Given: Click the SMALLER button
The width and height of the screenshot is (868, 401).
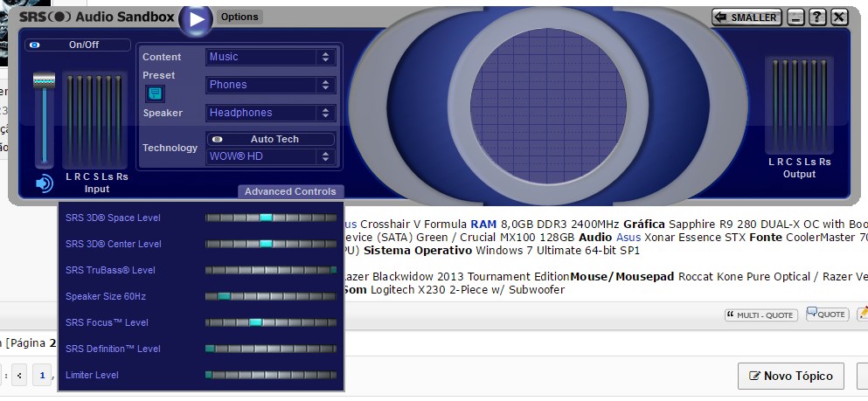Looking at the screenshot, I should coord(746,17).
